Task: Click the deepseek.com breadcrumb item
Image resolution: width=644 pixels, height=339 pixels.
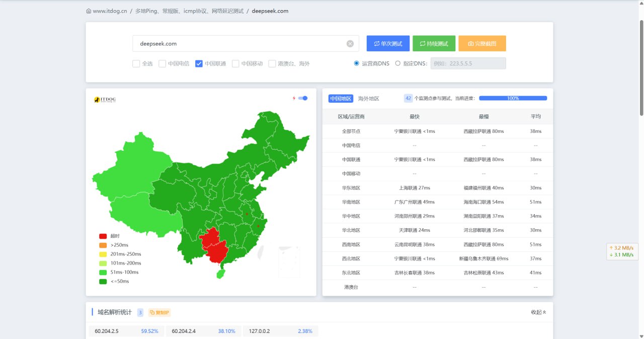Action: tap(270, 11)
